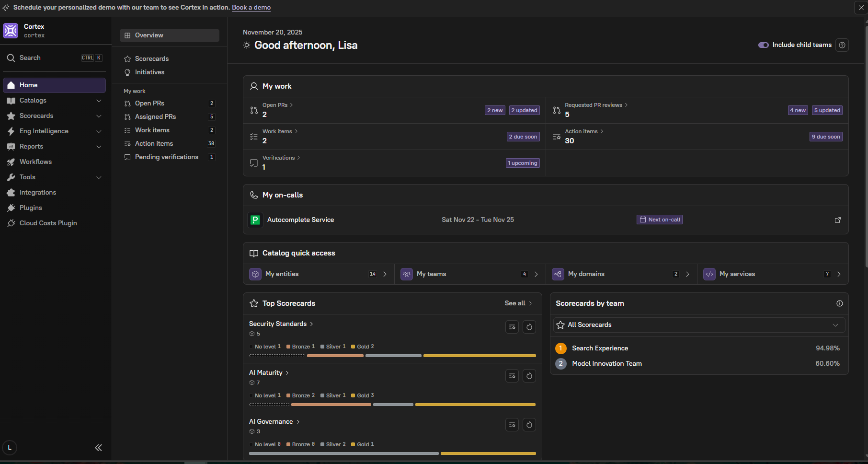Open Workflows in sidebar
This screenshot has width=868, height=464.
coord(54,162)
